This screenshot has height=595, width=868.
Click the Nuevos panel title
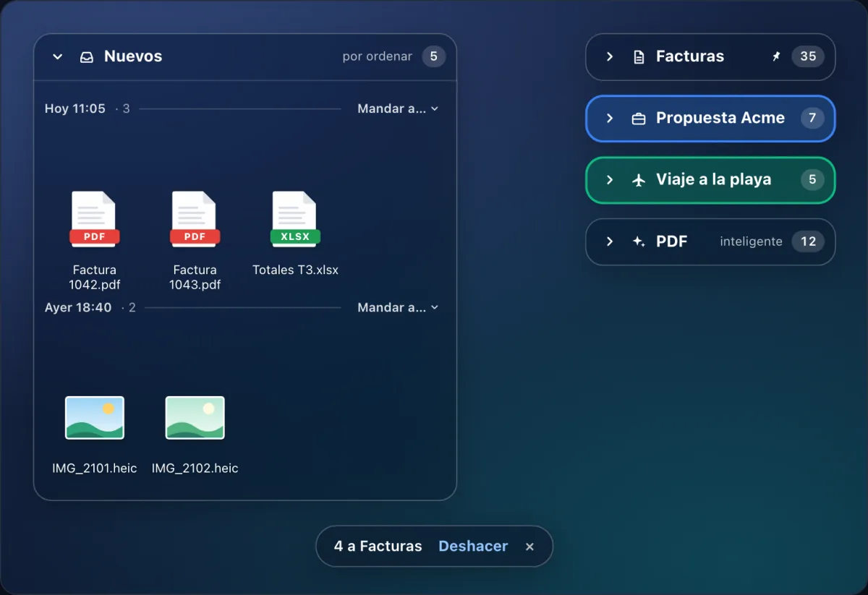point(133,56)
